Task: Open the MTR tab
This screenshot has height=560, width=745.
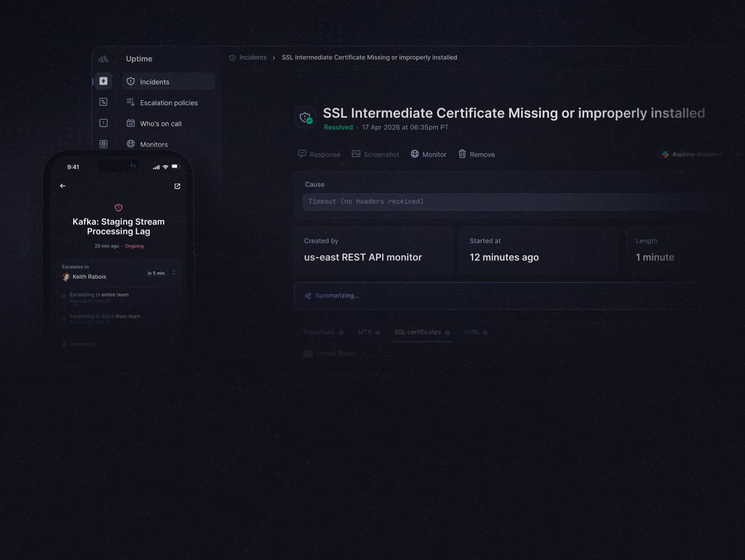Action: (365, 332)
